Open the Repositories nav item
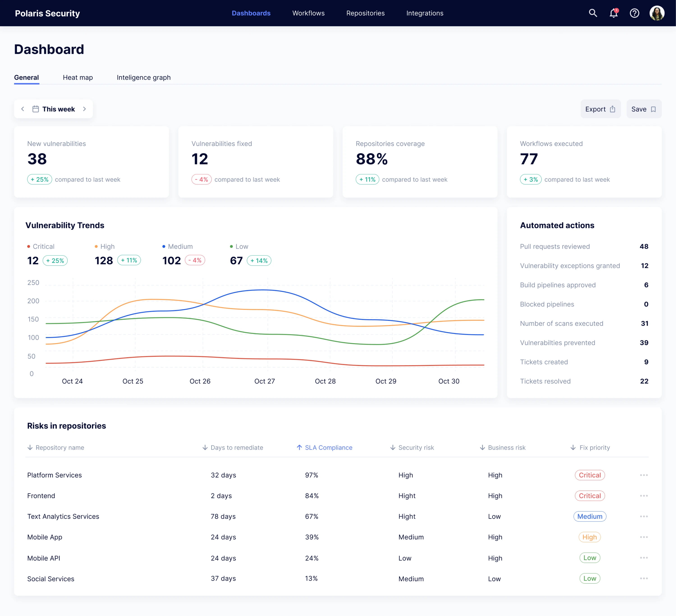Viewport: 676px width, 616px height. point(365,13)
